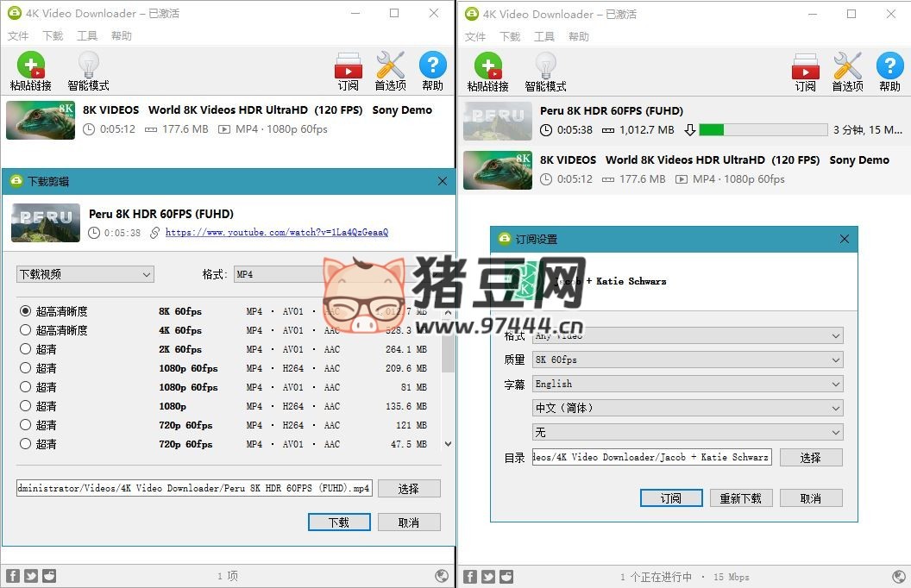This screenshot has width=911, height=588.
Task: Choose the 1080p H264 135.6 MB option
Action: coord(26,406)
